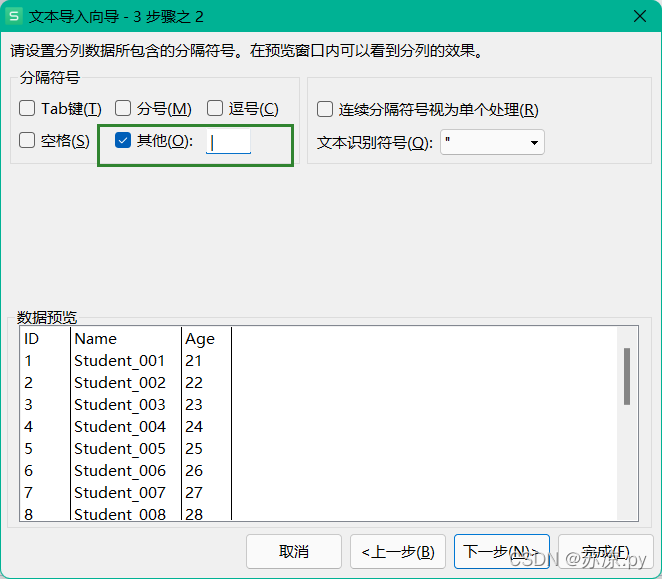Screen dimensions: 662x579
Task: Click age value 27 in preview
Action: point(194,492)
